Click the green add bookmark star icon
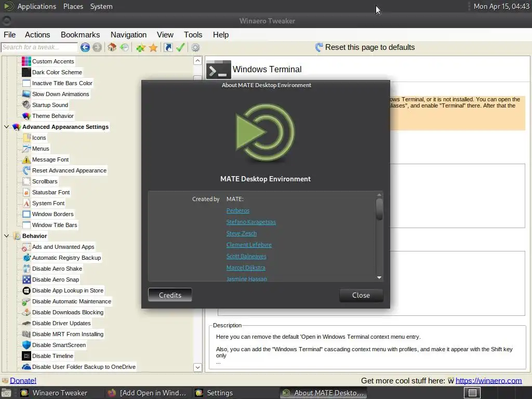This screenshot has width=532, height=399. coord(140,47)
